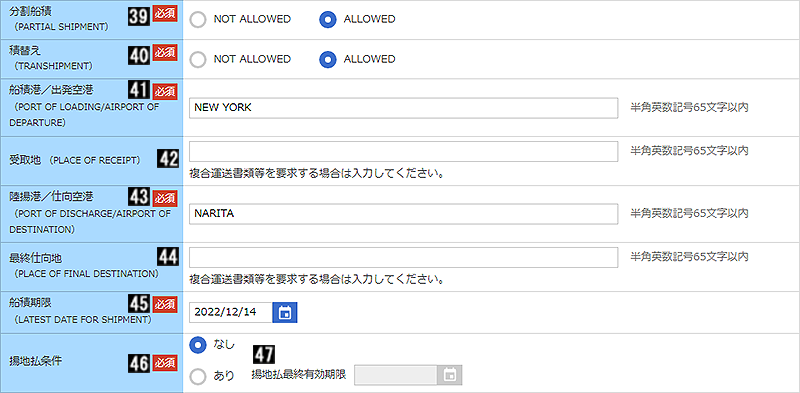This screenshot has height=393, width=800.
Task: Click the disabled 揚地払最終有効期限 date field
Action: pos(396,375)
